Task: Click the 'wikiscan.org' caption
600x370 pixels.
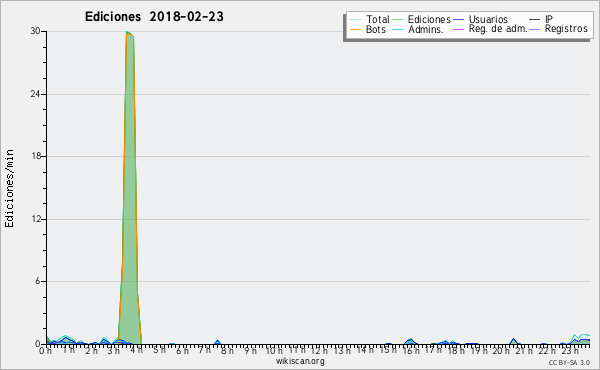Action: pos(300,361)
